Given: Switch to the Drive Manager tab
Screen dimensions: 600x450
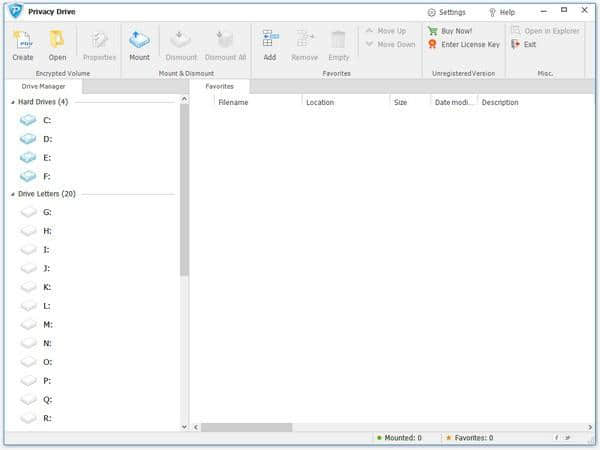Looking at the screenshot, I should click(44, 87).
